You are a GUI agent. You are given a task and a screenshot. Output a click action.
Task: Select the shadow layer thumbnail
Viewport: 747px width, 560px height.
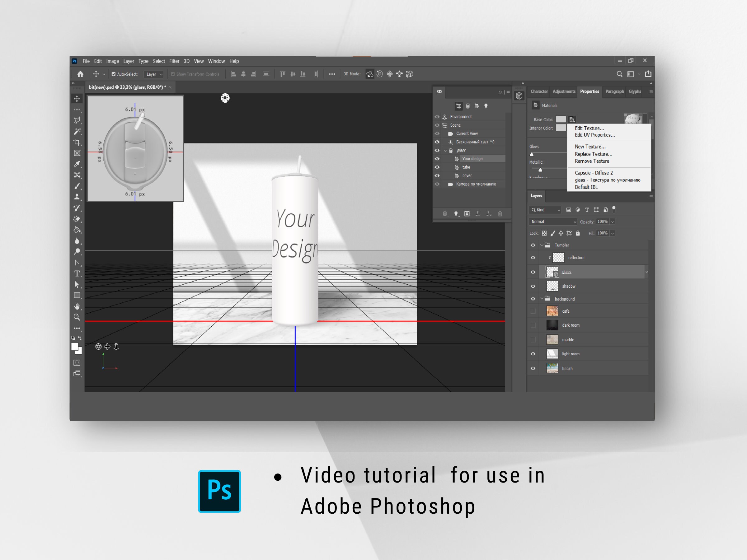[x=552, y=286]
